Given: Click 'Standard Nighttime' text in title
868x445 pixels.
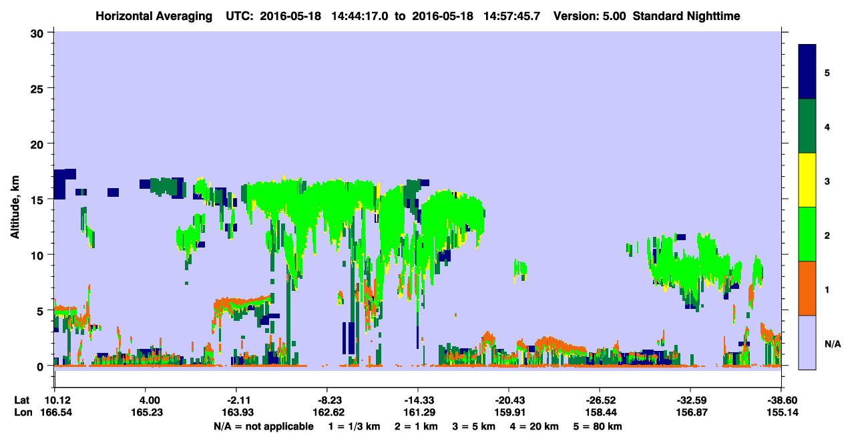Looking at the screenshot, I should pos(686,15).
